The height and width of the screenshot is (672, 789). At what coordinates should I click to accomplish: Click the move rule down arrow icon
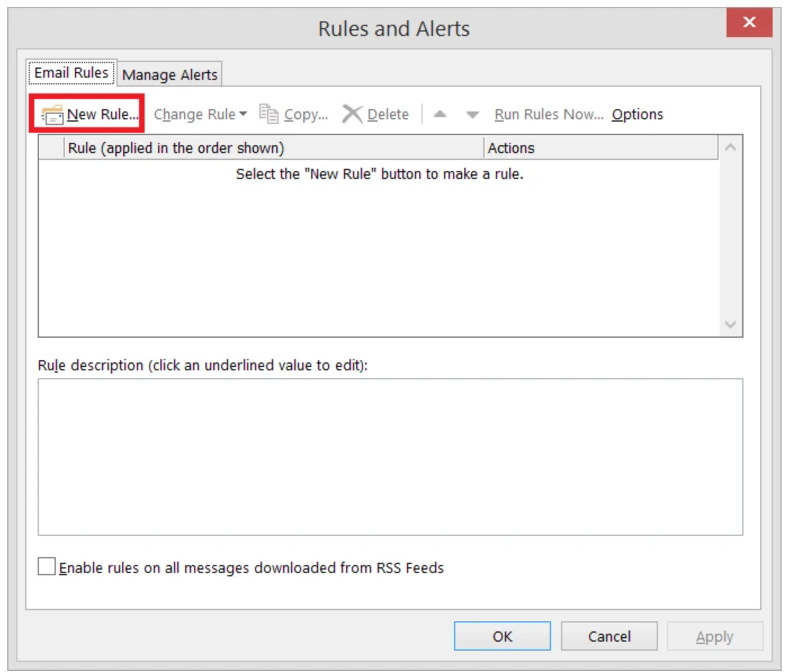coord(472,114)
